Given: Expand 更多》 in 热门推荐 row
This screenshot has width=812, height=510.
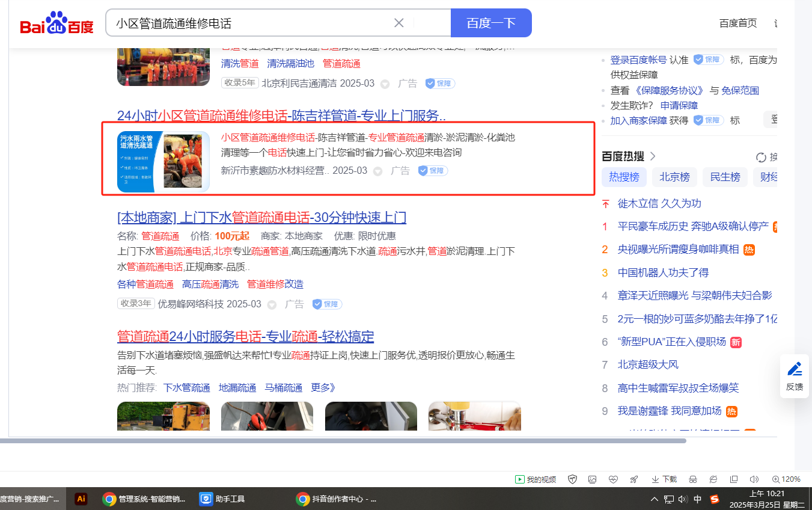Looking at the screenshot, I should click(323, 388).
